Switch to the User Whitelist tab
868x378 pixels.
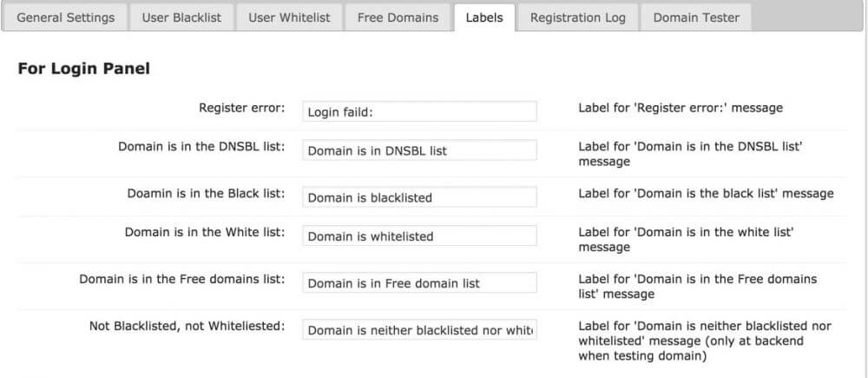click(289, 17)
